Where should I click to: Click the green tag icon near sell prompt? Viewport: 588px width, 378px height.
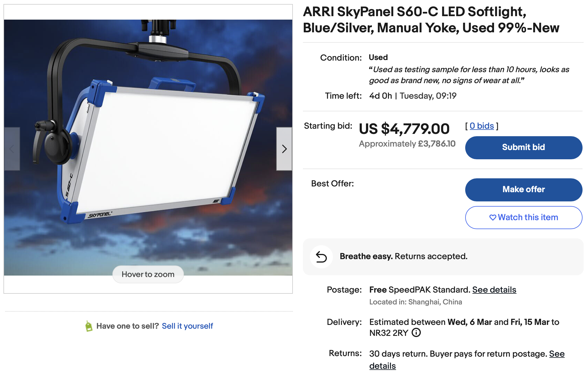tap(89, 326)
